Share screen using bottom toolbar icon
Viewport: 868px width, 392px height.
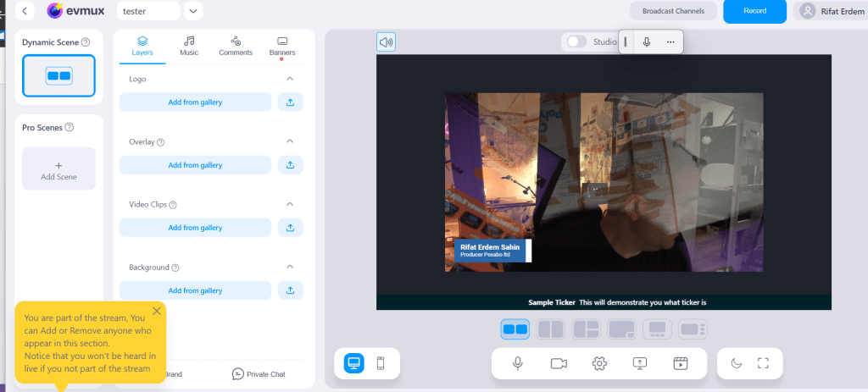tap(639, 363)
